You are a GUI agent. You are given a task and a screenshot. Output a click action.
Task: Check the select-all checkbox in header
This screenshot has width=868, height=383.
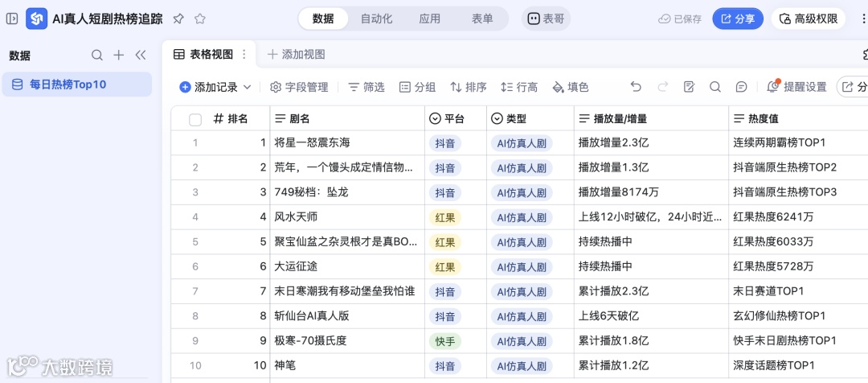coord(195,119)
